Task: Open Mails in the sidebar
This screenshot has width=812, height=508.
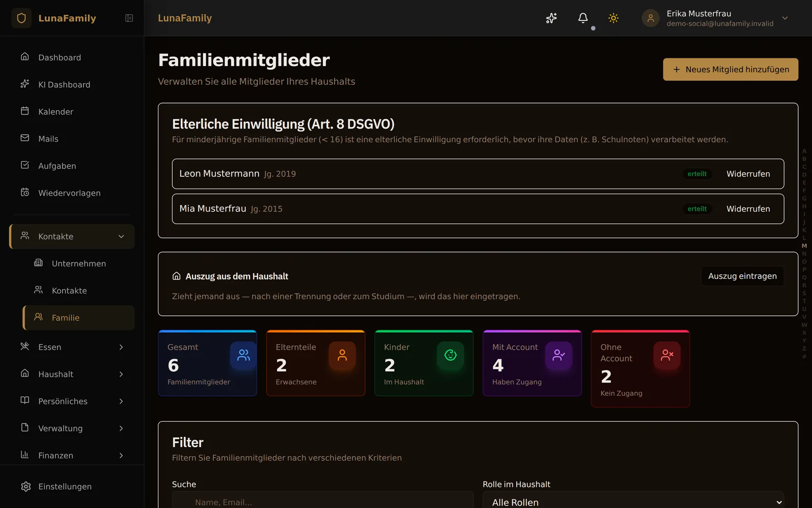Action: [72, 139]
